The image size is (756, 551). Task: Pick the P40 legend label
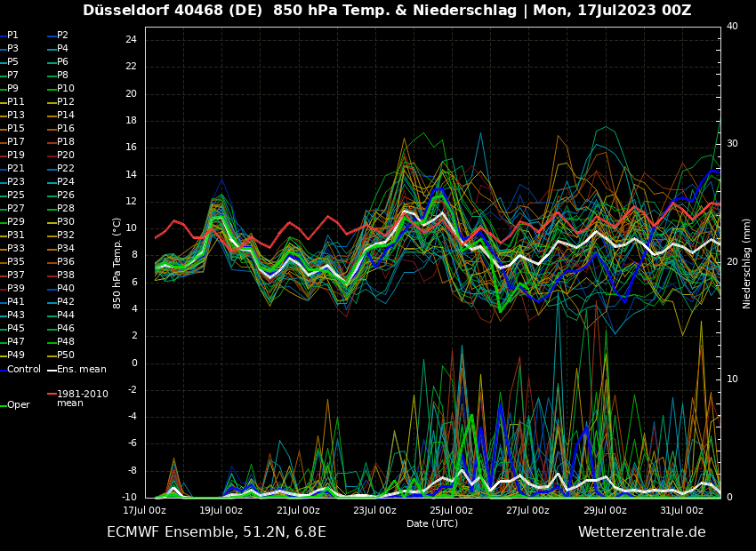66,289
